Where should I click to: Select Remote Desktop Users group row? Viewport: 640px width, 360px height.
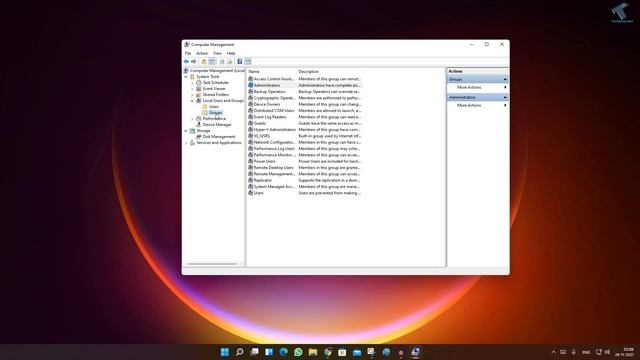[304, 167]
